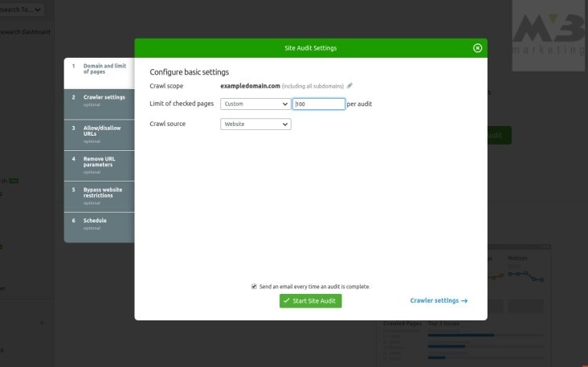Screen dimensions: 588x367
Task: Open the research tools dropdown in background page
Action: (21, 10)
